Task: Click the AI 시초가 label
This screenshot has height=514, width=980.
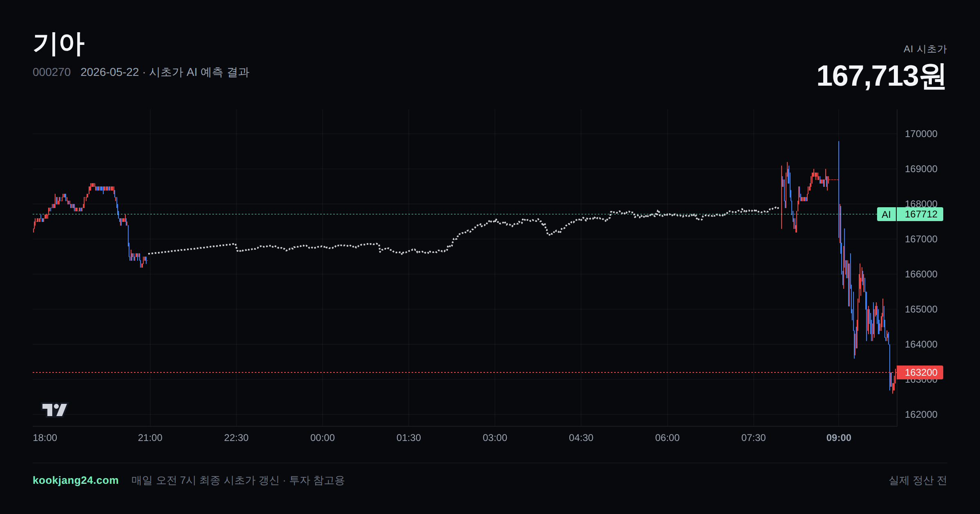Action: point(925,49)
